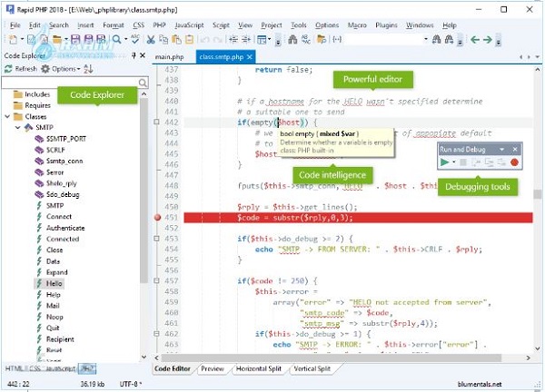Image resolution: width=545 pixels, height=392 pixels.
Task: Click the Refresh button in Code Explorer
Action: pos(21,69)
